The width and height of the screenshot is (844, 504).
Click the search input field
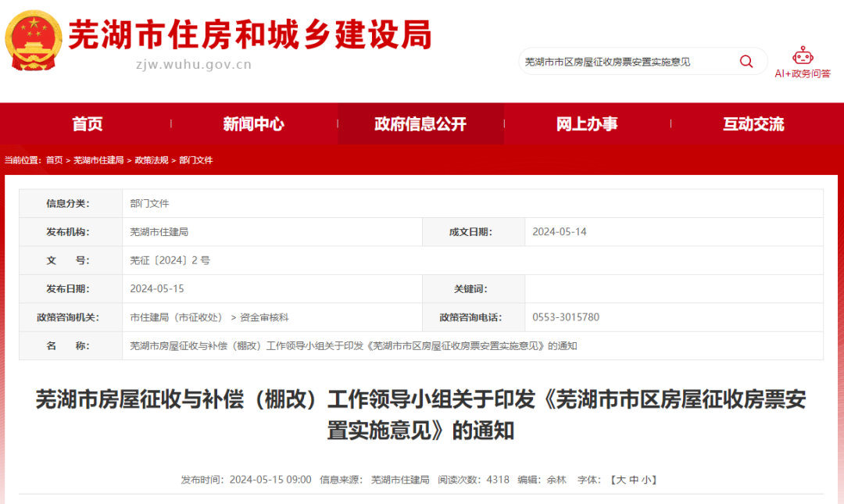click(627, 62)
